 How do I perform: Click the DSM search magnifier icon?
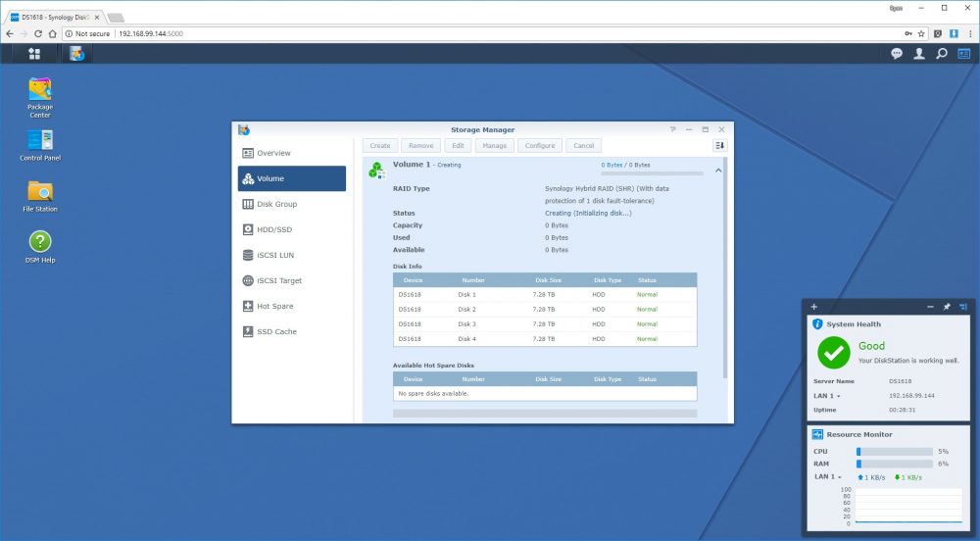[x=941, y=54]
